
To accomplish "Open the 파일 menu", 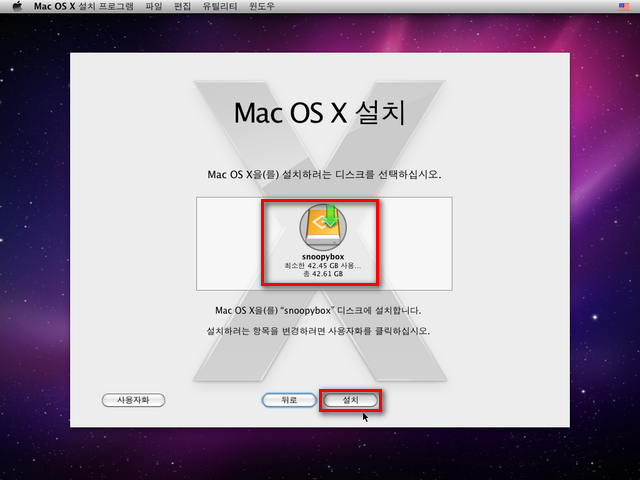I will tap(154, 6).
